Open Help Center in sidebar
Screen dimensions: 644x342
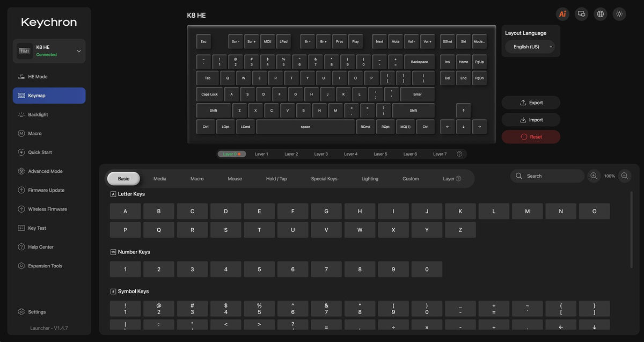pos(49,247)
